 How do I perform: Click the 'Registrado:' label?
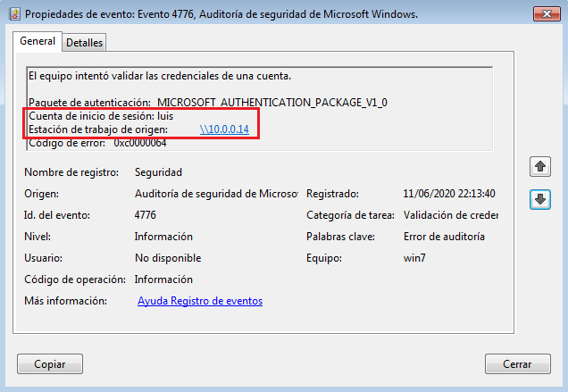332,194
